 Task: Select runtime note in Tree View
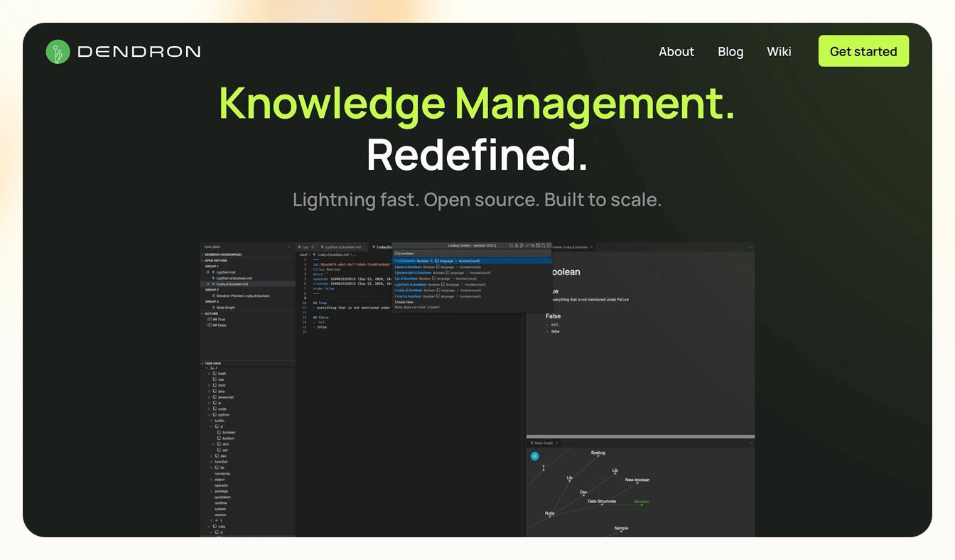(221, 503)
